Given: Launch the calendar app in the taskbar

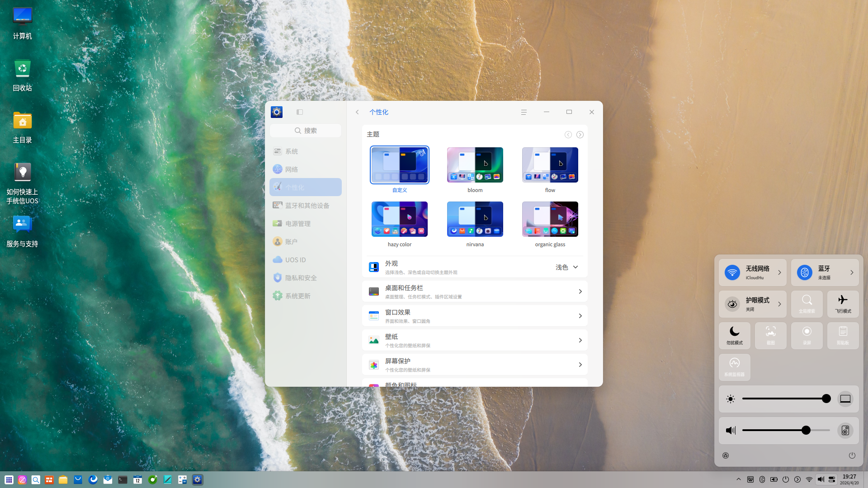Looking at the screenshot, I should coord(137,480).
